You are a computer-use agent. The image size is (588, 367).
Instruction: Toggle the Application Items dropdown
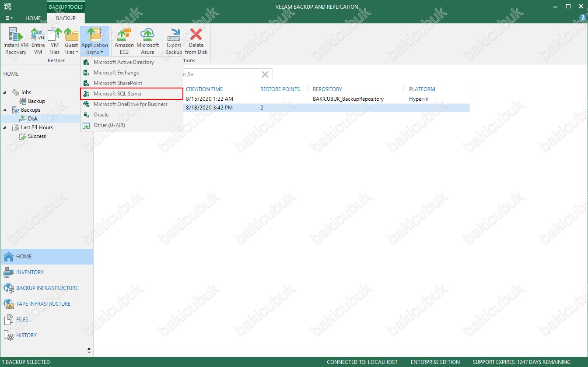pos(94,41)
